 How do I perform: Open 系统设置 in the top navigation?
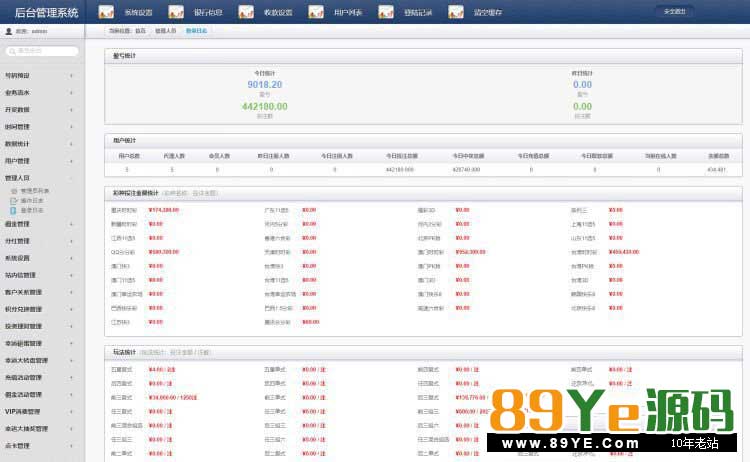[138, 12]
